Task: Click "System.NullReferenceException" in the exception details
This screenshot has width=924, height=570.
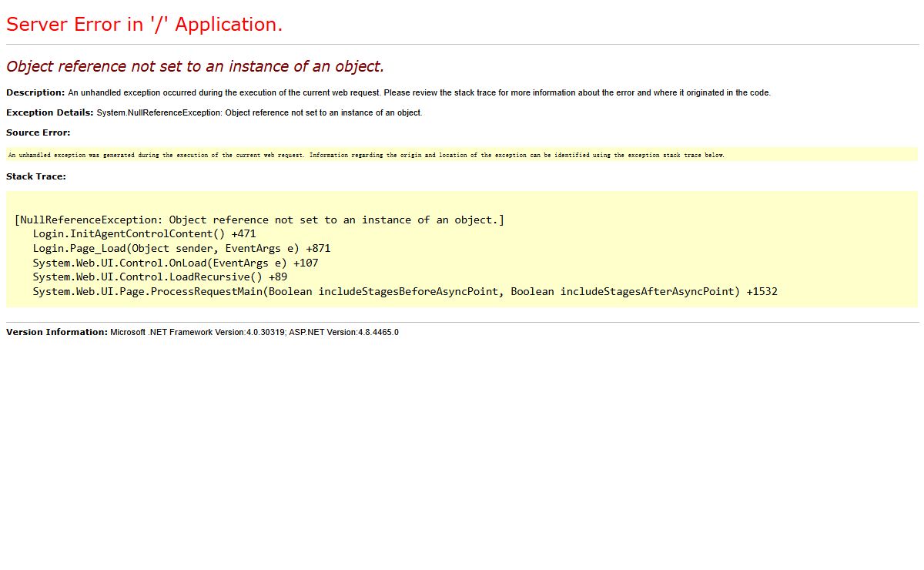Action: pos(159,112)
